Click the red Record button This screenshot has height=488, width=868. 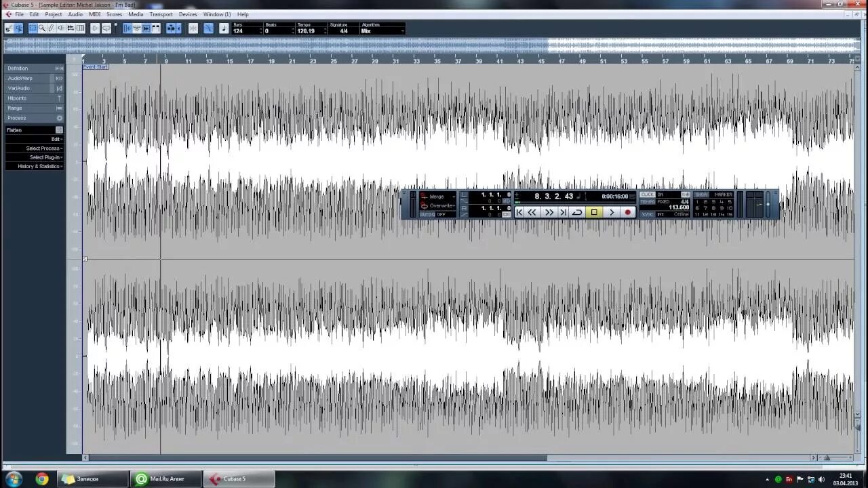tap(628, 212)
